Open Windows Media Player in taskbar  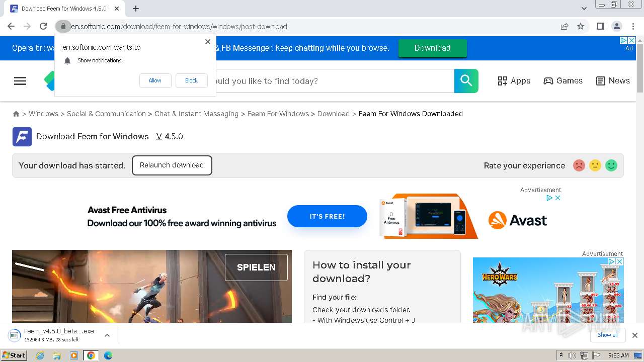tap(74, 355)
